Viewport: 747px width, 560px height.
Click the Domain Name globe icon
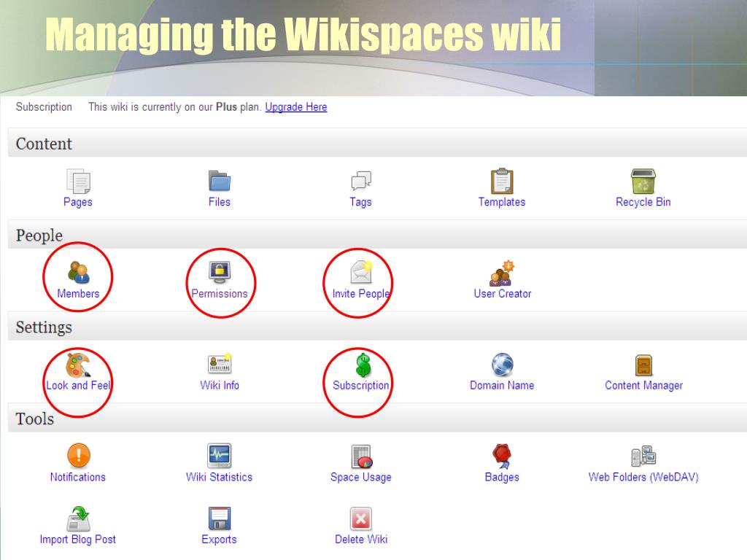(502, 365)
